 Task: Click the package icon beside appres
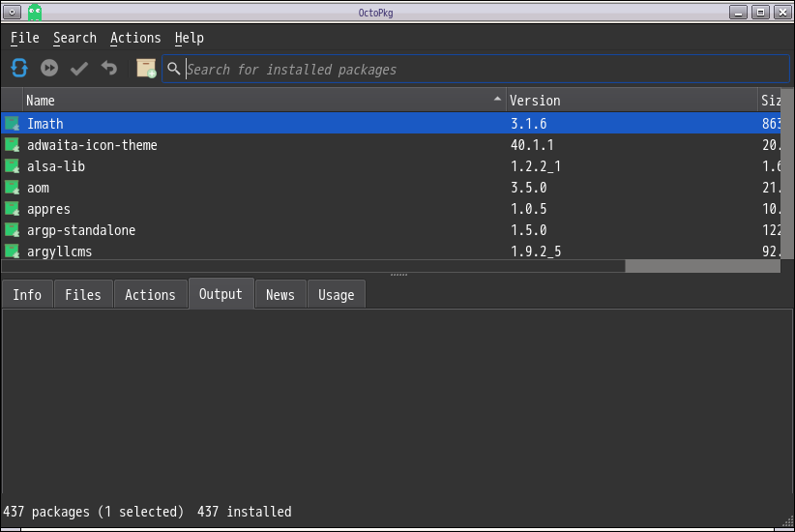point(13,208)
